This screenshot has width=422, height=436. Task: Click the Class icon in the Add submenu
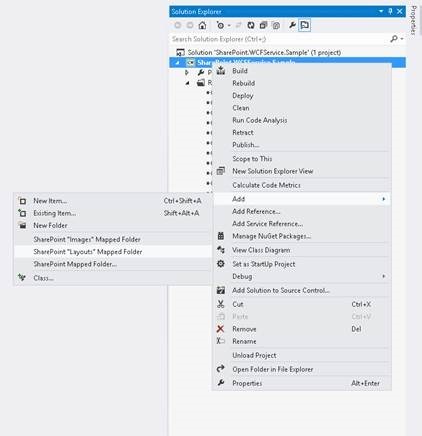click(22, 277)
